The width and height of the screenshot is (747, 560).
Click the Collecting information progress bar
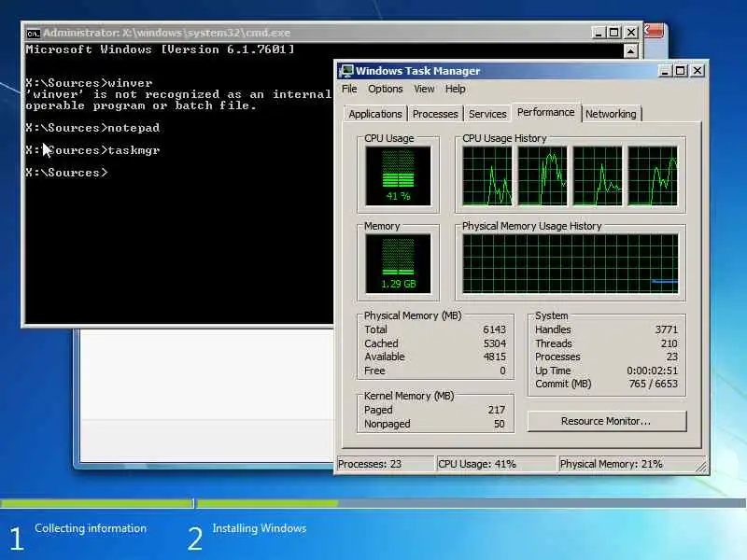[97, 503]
